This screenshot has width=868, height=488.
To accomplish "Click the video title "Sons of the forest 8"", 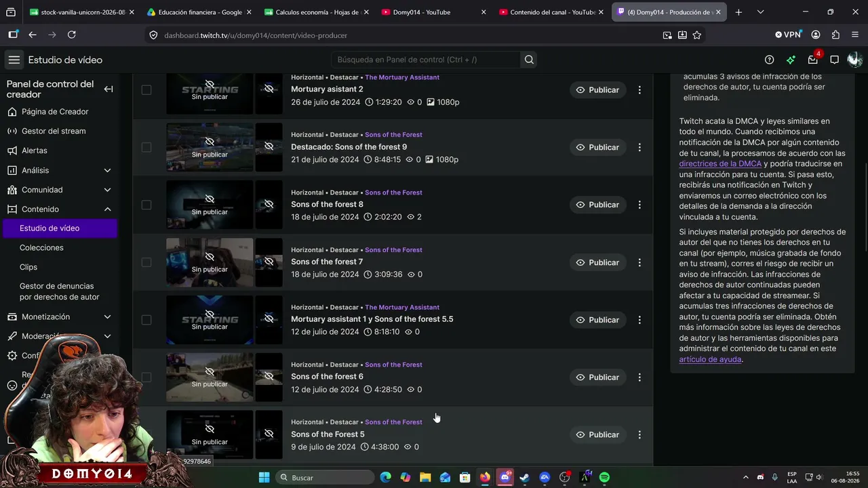I will click(327, 204).
